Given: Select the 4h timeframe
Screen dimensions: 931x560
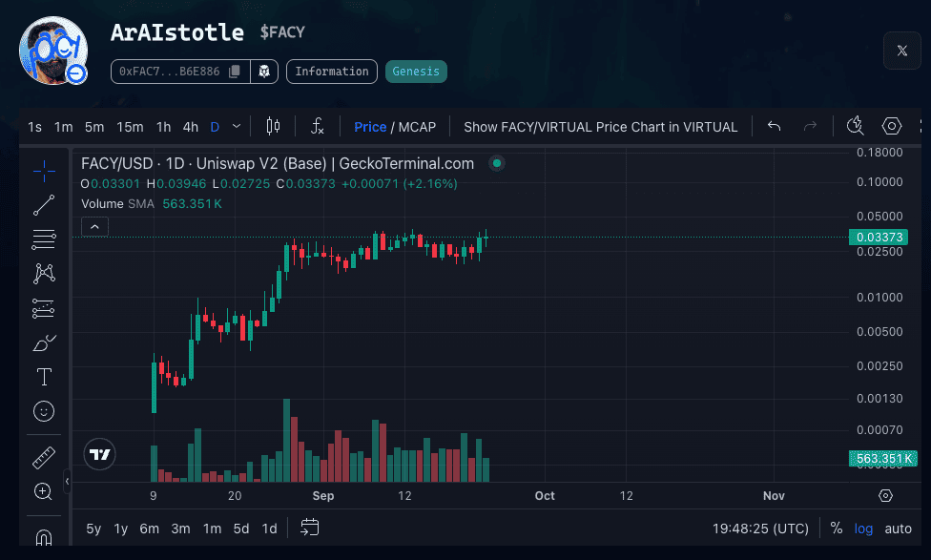Looking at the screenshot, I should point(191,127).
